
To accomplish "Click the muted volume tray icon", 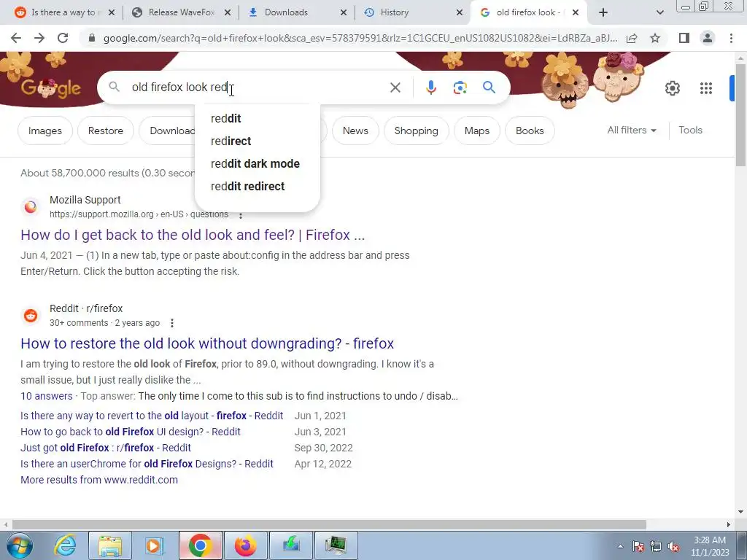I will pyautogui.click(x=673, y=547).
